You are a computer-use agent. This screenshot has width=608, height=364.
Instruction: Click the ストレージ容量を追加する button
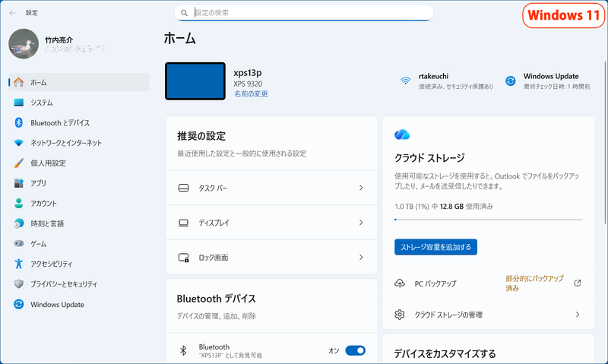(435, 247)
